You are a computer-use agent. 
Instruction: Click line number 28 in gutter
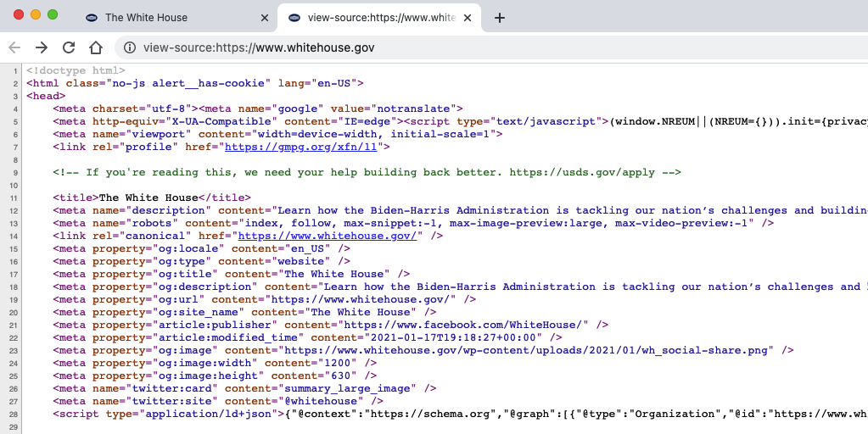coord(14,415)
